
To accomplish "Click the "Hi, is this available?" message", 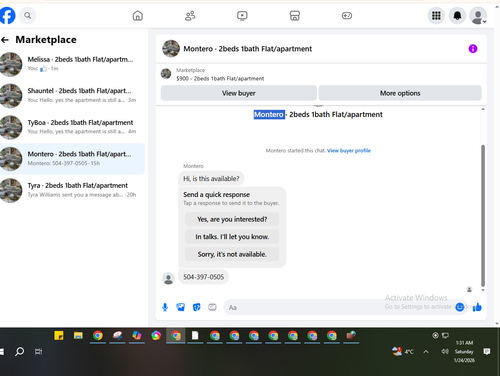I will 211,179.
